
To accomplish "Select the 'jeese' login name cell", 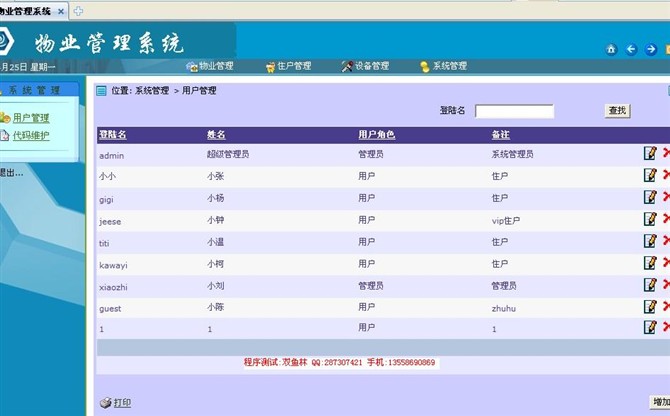I will tap(110, 222).
